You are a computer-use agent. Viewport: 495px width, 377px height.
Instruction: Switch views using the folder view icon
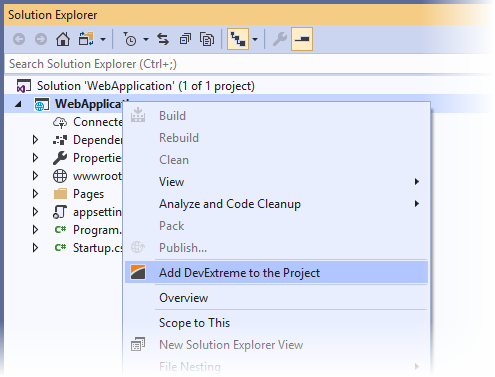point(86,39)
